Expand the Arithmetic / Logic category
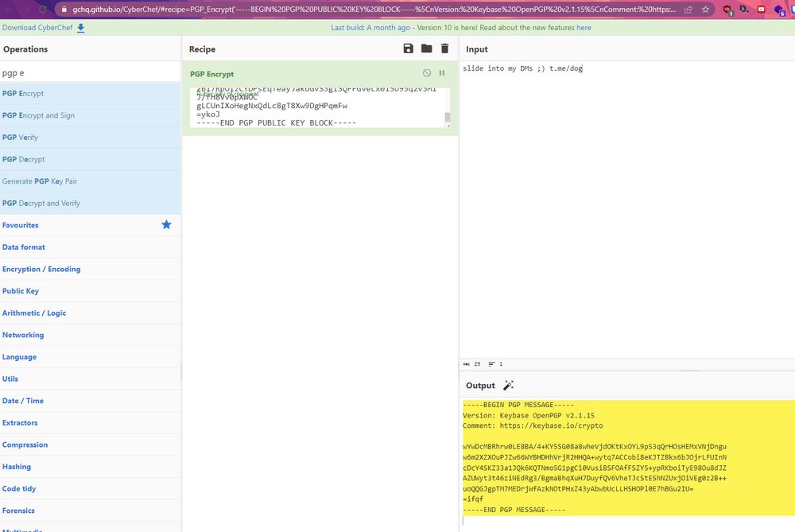 coord(91,313)
